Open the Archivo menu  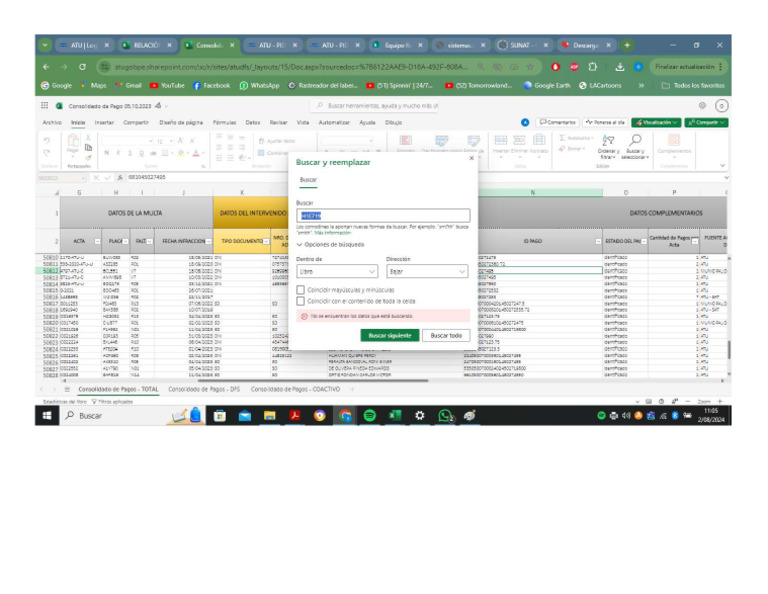(x=52, y=122)
